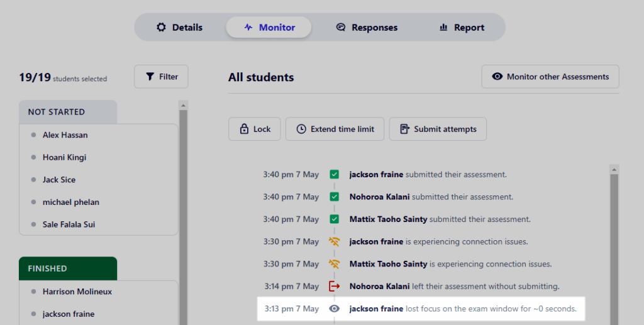The height and width of the screenshot is (325, 644).
Task: Open the student Filter button
Action: [x=161, y=77]
